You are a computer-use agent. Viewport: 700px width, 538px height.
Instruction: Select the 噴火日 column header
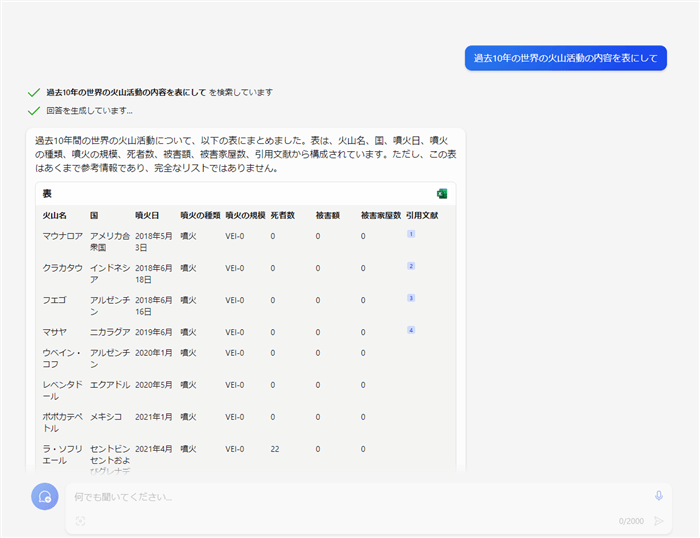coord(147,215)
